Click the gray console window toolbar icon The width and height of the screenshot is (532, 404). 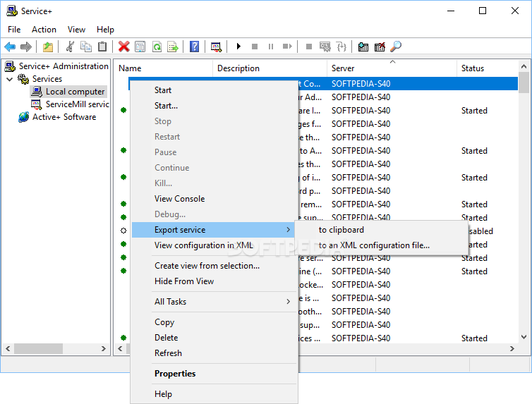click(325, 47)
